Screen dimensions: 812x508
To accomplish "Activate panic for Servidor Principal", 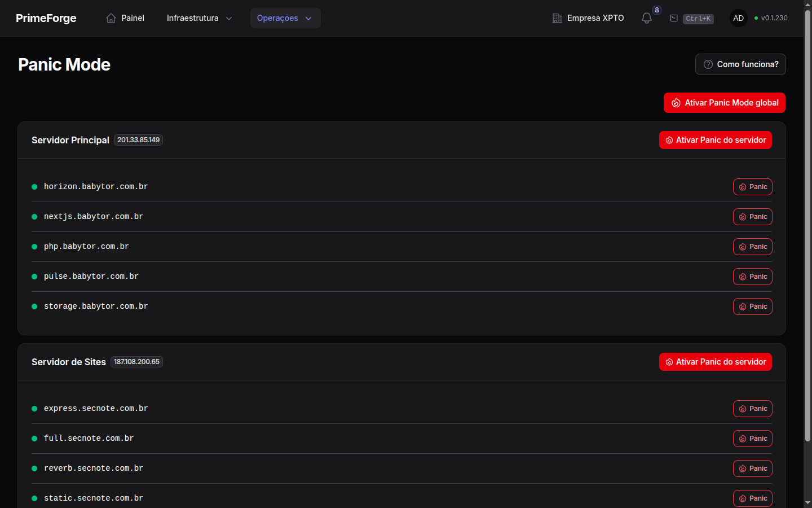I will pyautogui.click(x=716, y=140).
